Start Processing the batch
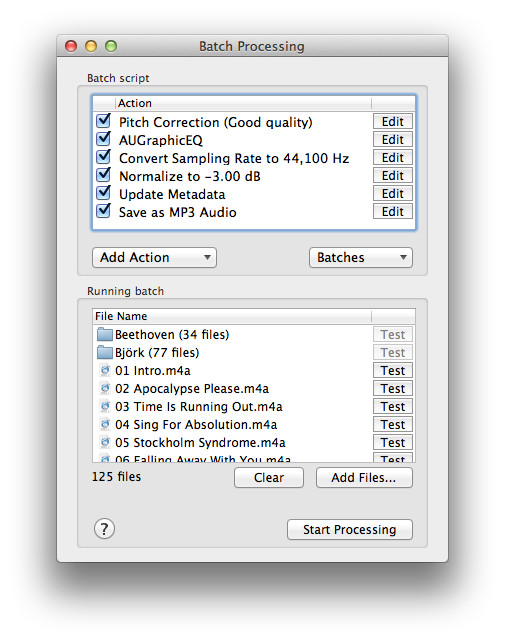505x641 pixels. [350, 529]
